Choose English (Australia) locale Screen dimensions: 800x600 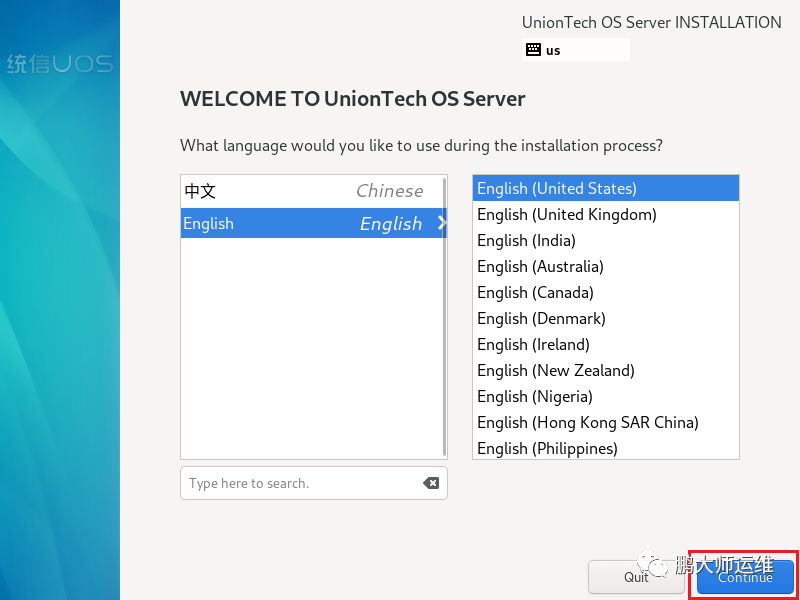pos(606,266)
